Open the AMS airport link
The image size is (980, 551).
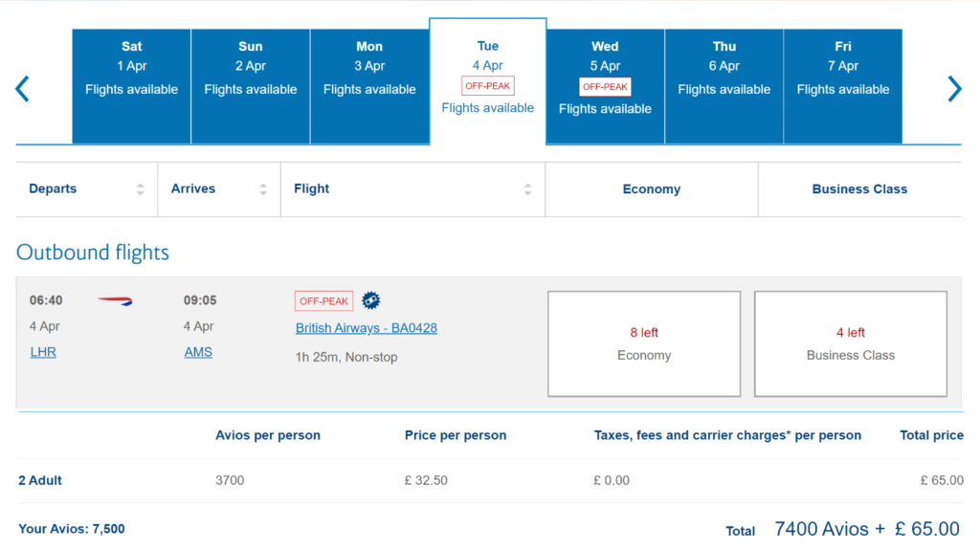click(x=197, y=351)
